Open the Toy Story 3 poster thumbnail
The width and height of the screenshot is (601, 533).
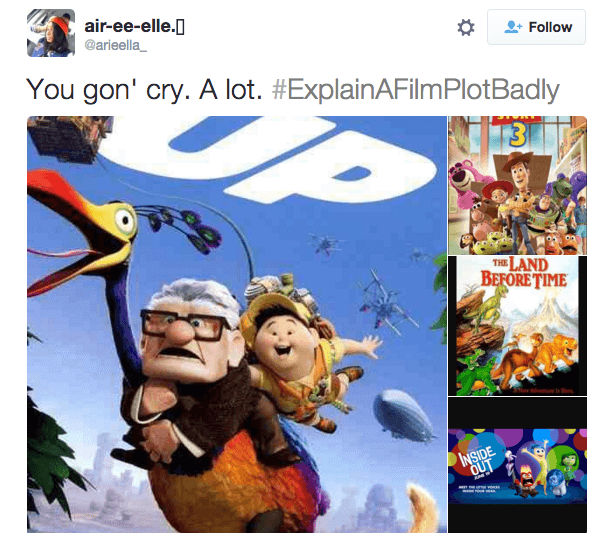pos(517,185)
